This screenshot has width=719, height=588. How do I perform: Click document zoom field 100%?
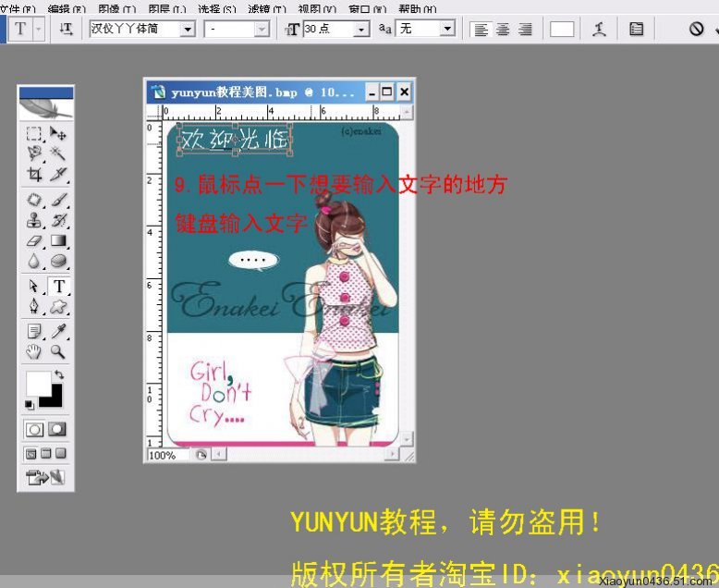[x=167, y=455]
